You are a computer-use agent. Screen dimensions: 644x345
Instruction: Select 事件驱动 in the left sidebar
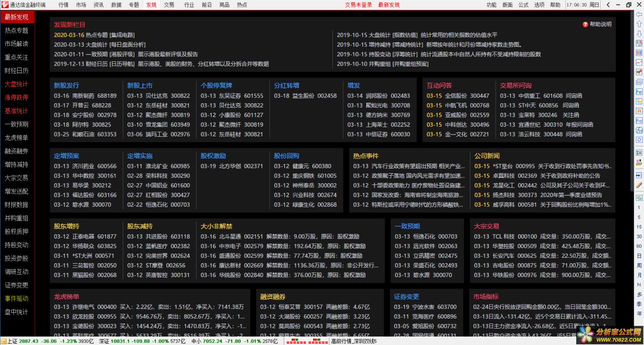point(17,298)
